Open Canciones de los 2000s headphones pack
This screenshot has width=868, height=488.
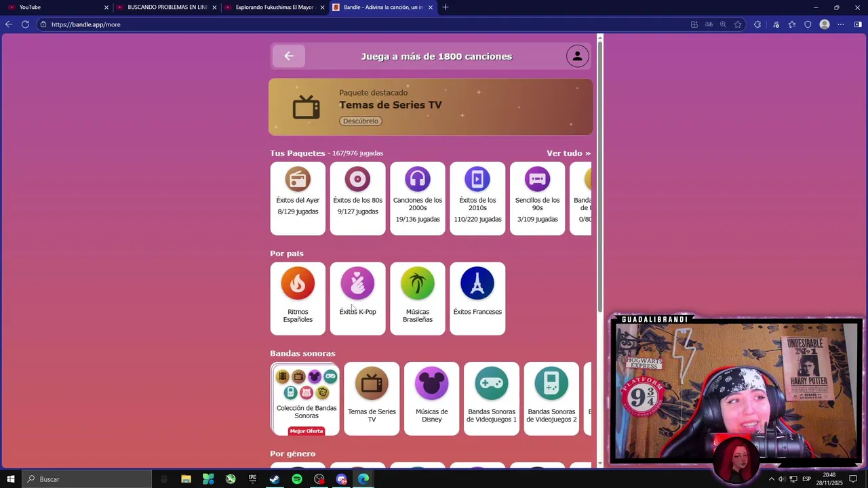(x=418, y=199)
